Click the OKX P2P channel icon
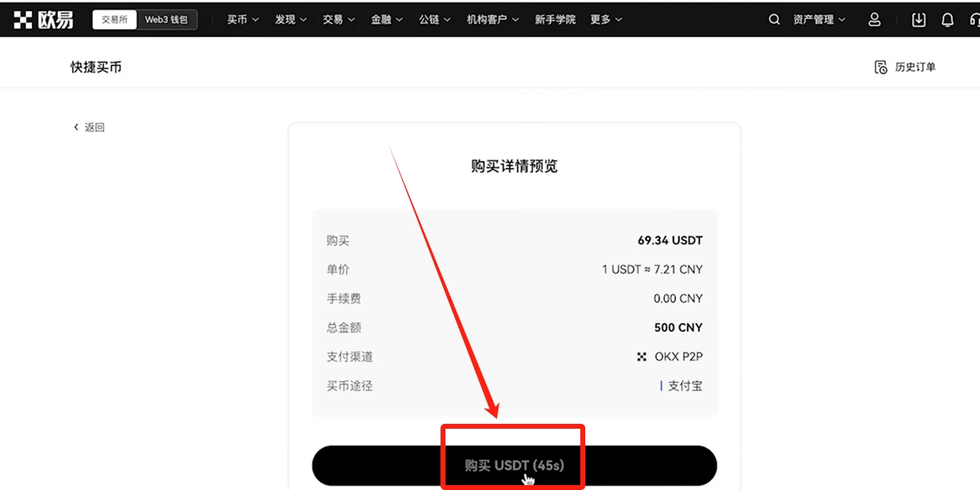 pos(642,357)
